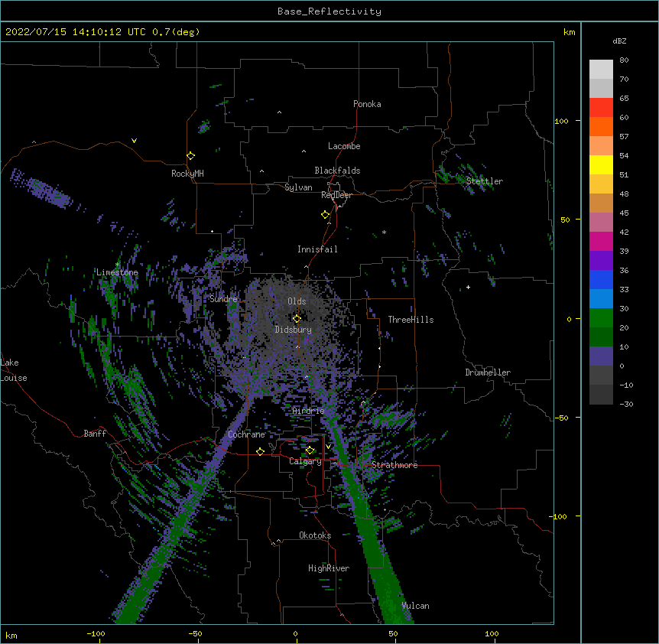This screenshot has height=644, width=659.
Task: Click the Vulcan label
Action: tap(415, 606)
